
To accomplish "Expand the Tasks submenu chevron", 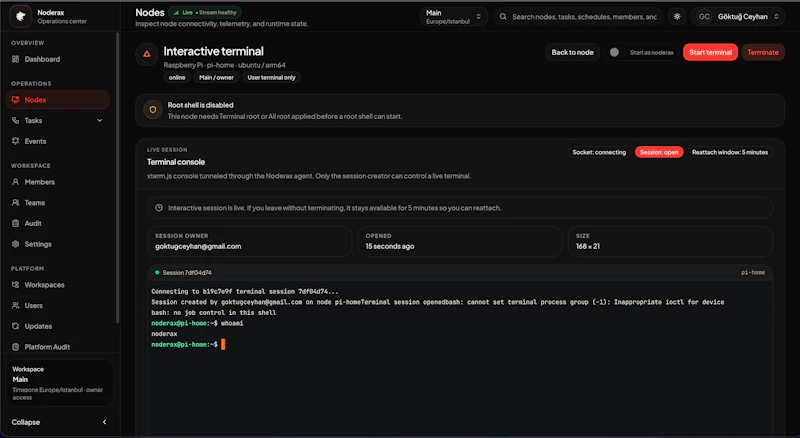I will coord(99,120).
